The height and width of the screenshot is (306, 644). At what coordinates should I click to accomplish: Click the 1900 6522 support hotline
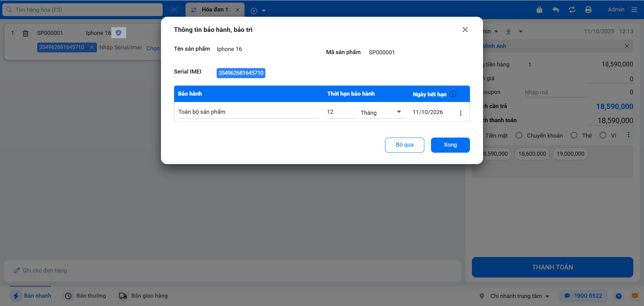tap(583, 296)
